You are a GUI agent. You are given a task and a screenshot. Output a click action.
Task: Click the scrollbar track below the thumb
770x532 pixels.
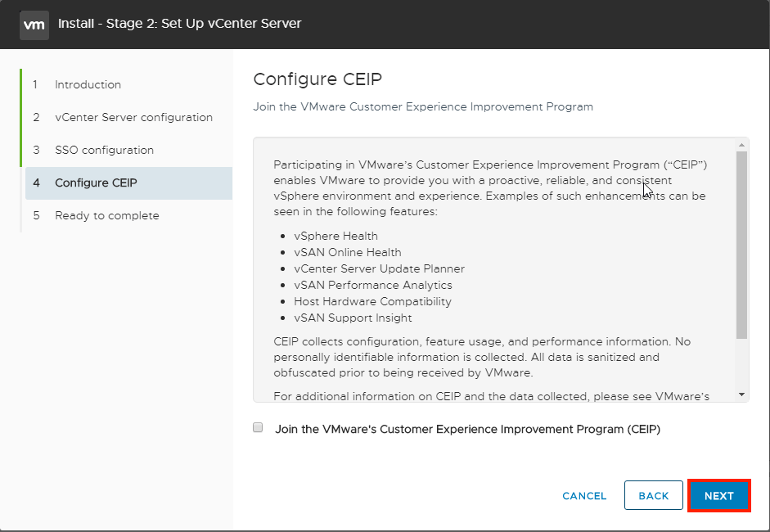[x=741, y=364]
